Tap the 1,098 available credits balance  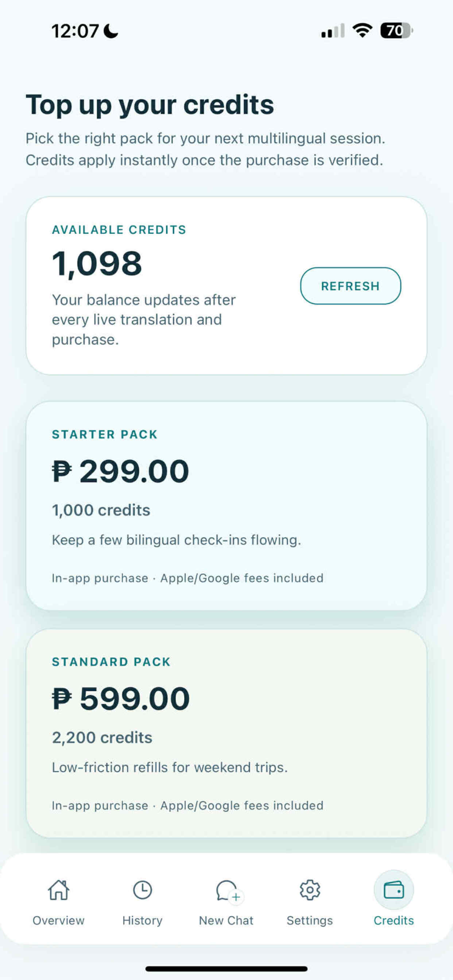97,264
